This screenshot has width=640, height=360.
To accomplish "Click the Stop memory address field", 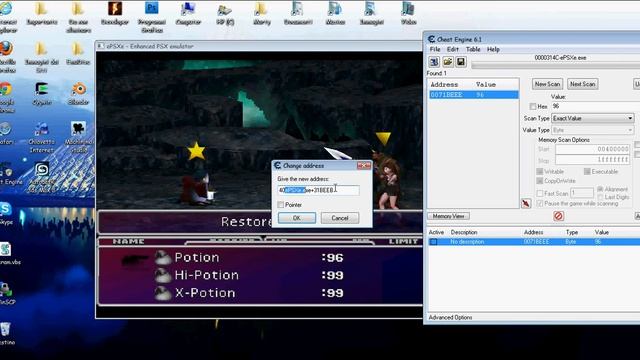I will 593,160.
